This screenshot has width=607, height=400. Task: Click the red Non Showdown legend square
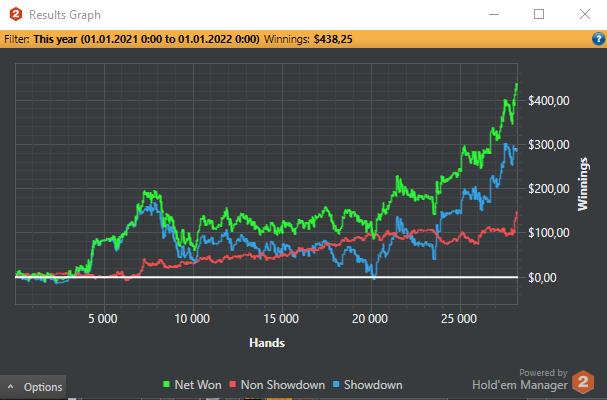(x=233, y=385)
